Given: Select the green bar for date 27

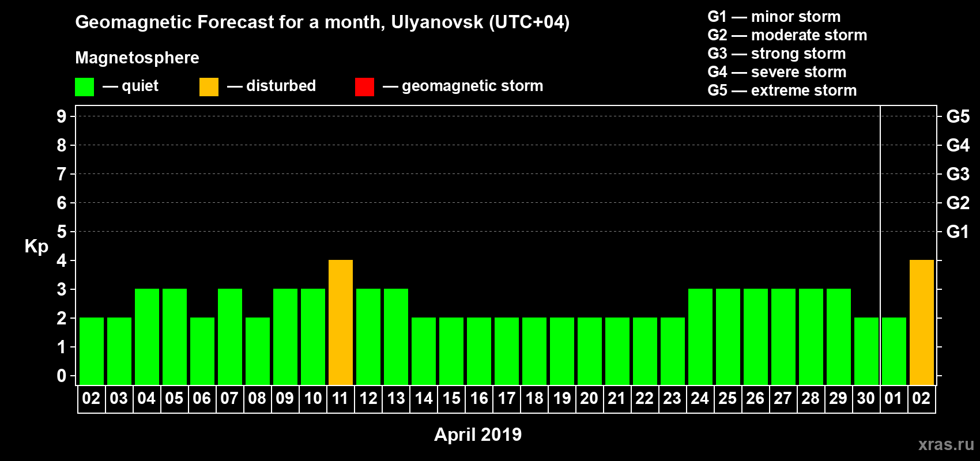Looking at the screenshot, I should [x=783, y=337].
